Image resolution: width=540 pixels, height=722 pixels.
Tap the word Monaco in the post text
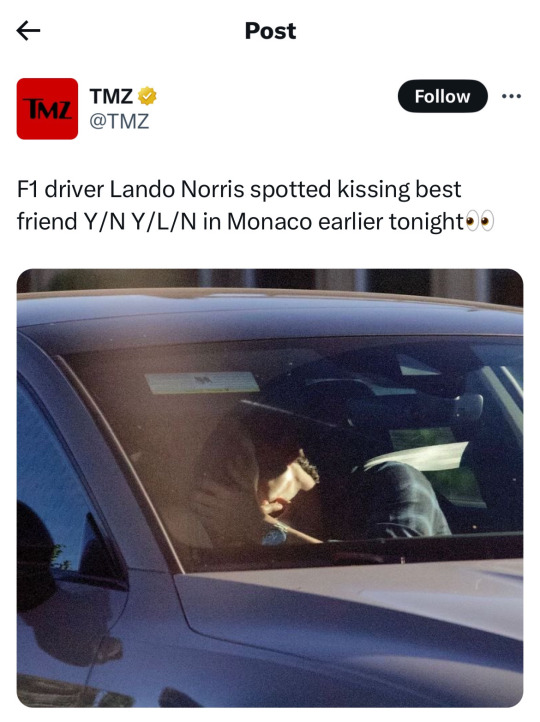coord(269,221)
